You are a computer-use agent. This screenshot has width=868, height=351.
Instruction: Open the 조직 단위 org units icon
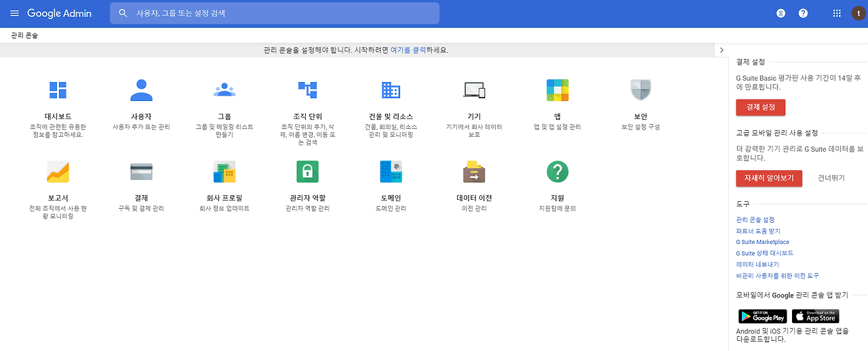click(x=308, y=89)
